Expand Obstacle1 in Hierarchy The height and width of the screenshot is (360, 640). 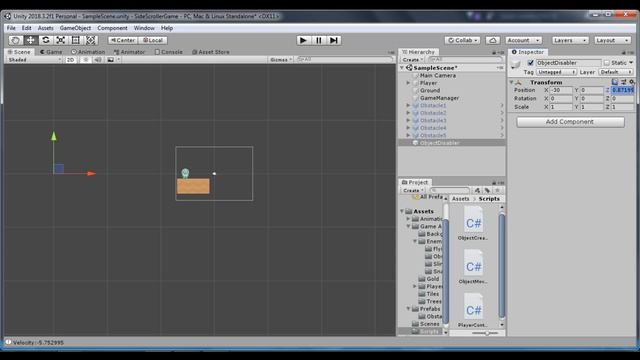(x=408, y=105)
